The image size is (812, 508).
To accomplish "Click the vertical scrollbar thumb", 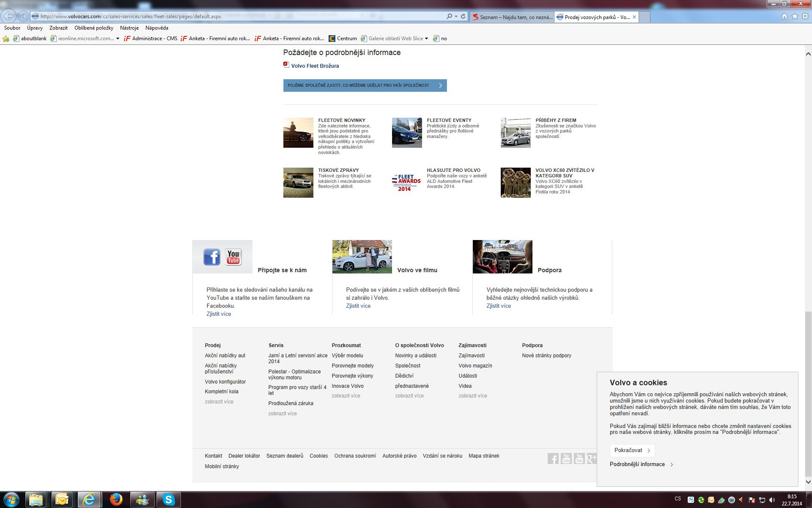I will click(808, 394).
